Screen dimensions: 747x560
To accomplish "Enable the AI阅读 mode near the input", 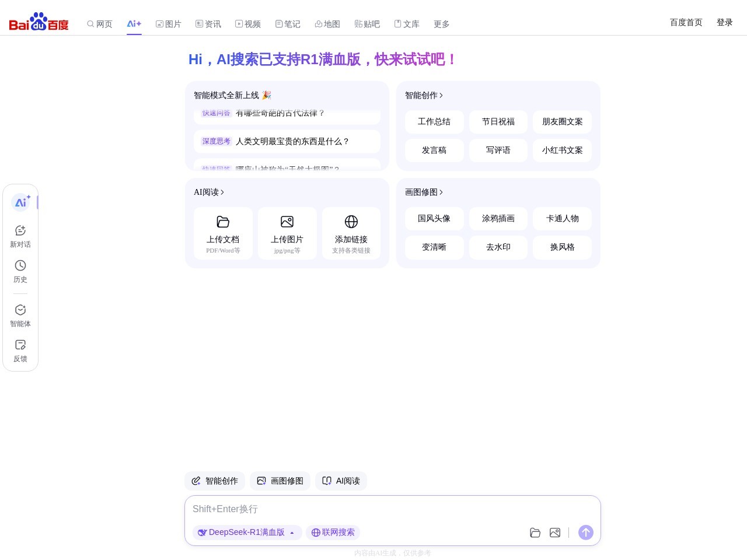I will 341,481.
